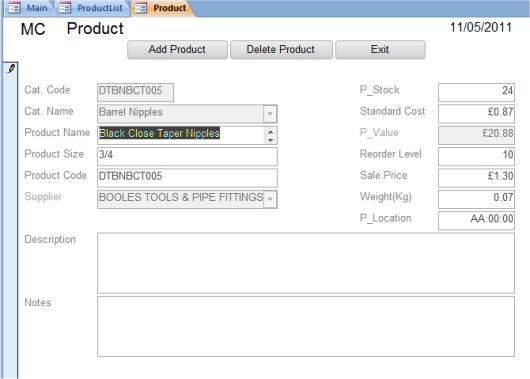Viewport: 530px width, 379px height.
Task: Click the Reorder Level field showing 10
Action: pos(476,156)
